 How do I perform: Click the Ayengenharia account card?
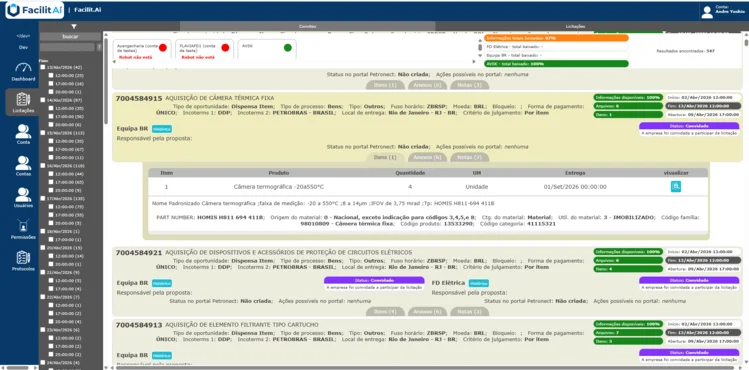point(143,50)
